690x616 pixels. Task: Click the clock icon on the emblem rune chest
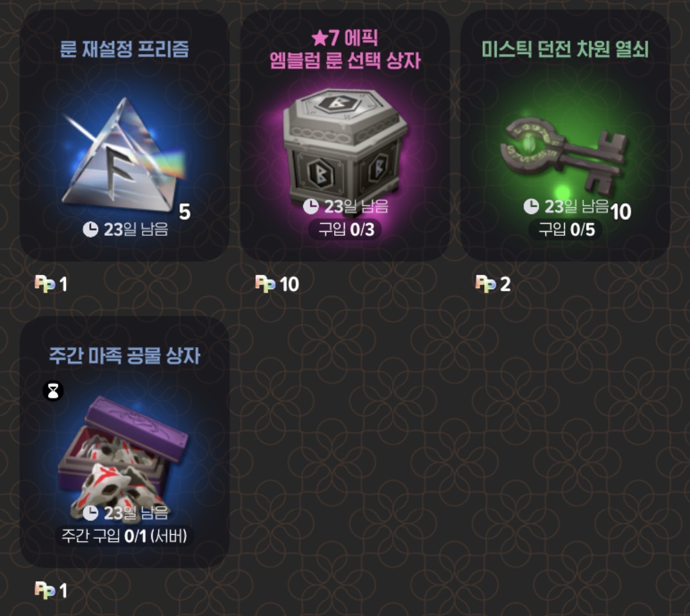click(311, 206)
